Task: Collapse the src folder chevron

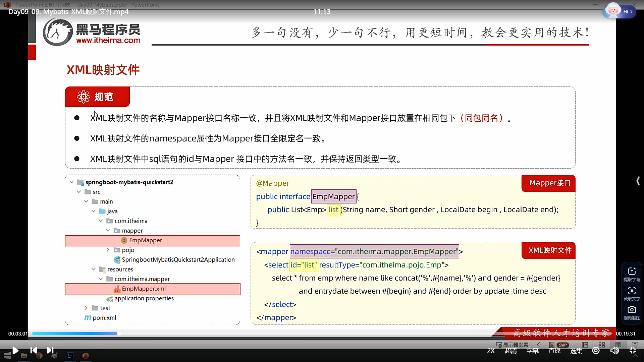Action: point(79,192)
